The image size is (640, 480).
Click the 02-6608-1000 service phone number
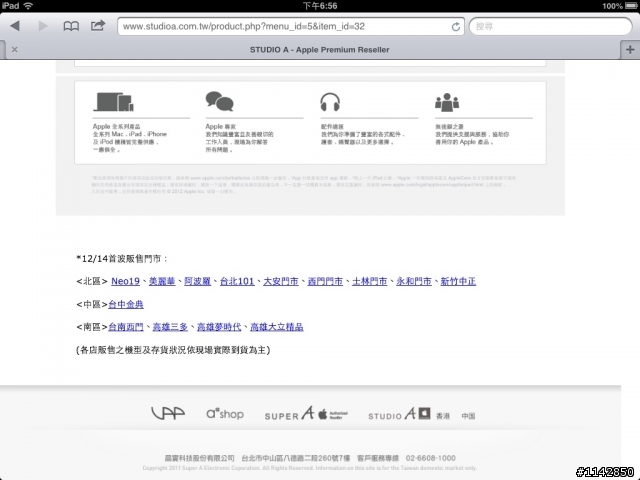point(431,458)
